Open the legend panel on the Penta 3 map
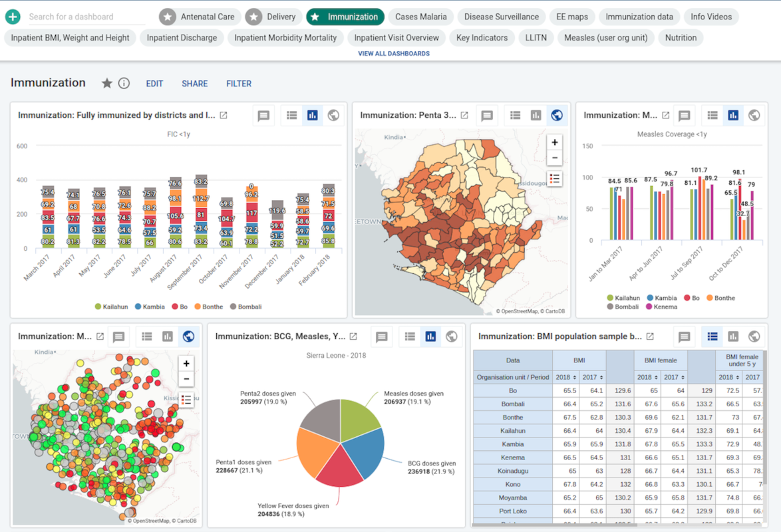This screenshot has height=532, width=781. (x=554, y=178)
